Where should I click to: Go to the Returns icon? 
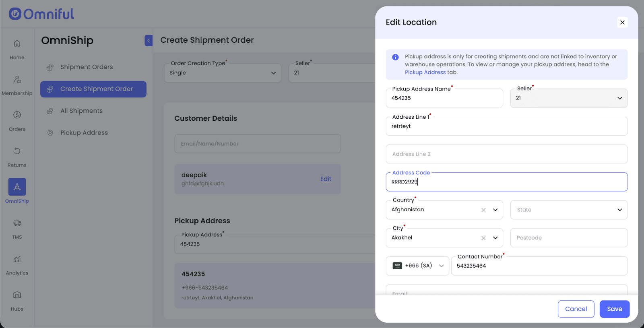coord(17,151)
